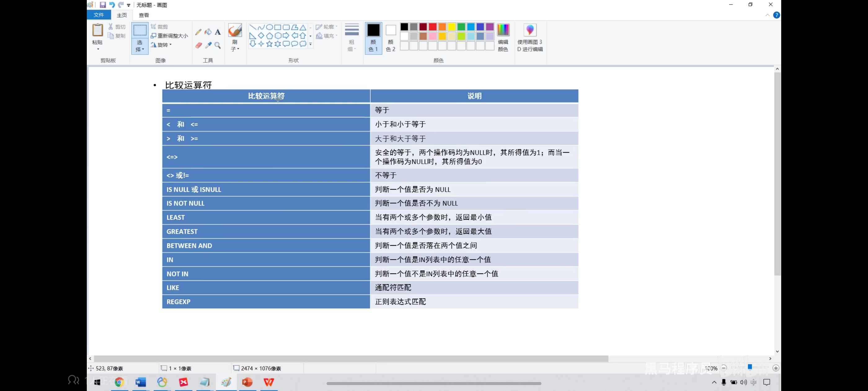Image resolution: width=868 pixels, height=391 pixels.
Task: Switch to the View ribbon tab
Action: [144, 15]
